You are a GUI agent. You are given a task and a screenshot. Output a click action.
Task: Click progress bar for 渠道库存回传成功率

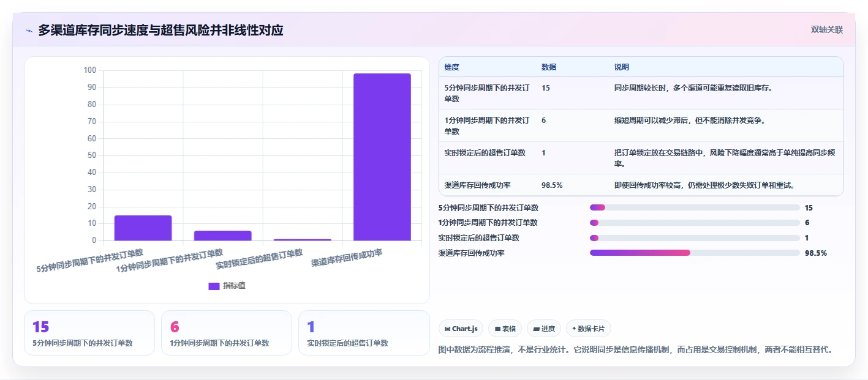tap(695, 253)
